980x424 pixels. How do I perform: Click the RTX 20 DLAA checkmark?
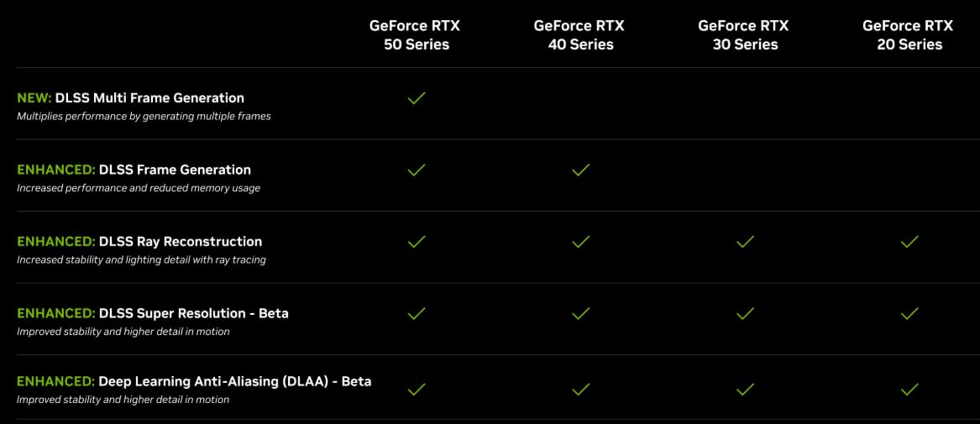coord(909,389)
